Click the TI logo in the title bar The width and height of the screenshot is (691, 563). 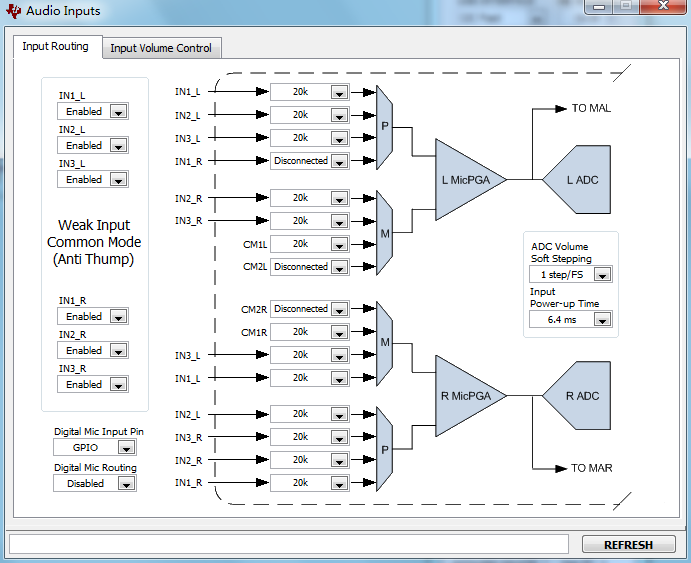click(14, 11)
